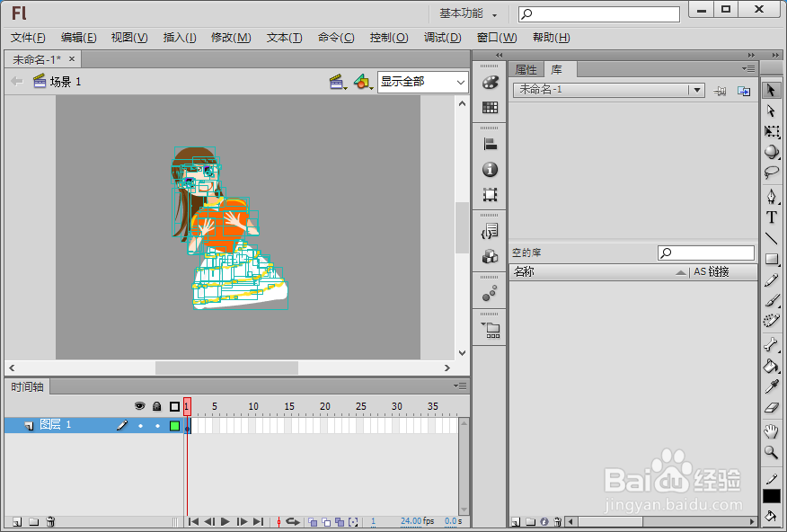Screen dimensions: 787x532
Task: Open the 基本功能 workspace dropdown
Action: pyautogui.click(x=468, y=14)
